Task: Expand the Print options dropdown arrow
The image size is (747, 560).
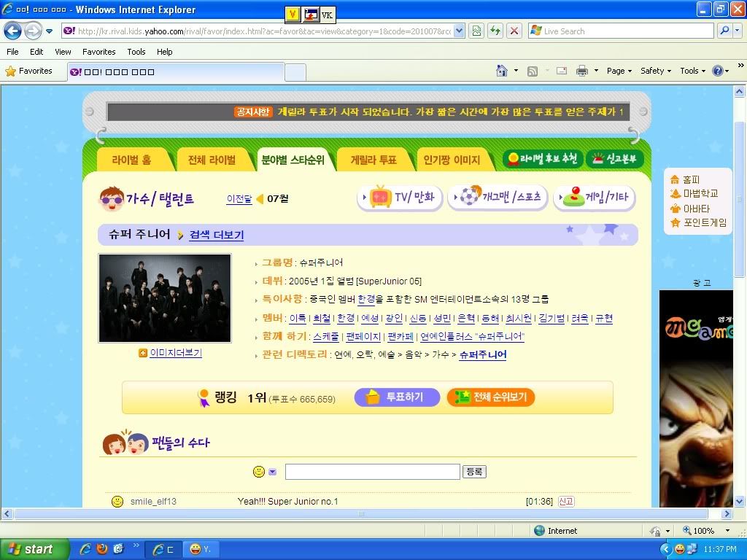Action: (596, 71)
